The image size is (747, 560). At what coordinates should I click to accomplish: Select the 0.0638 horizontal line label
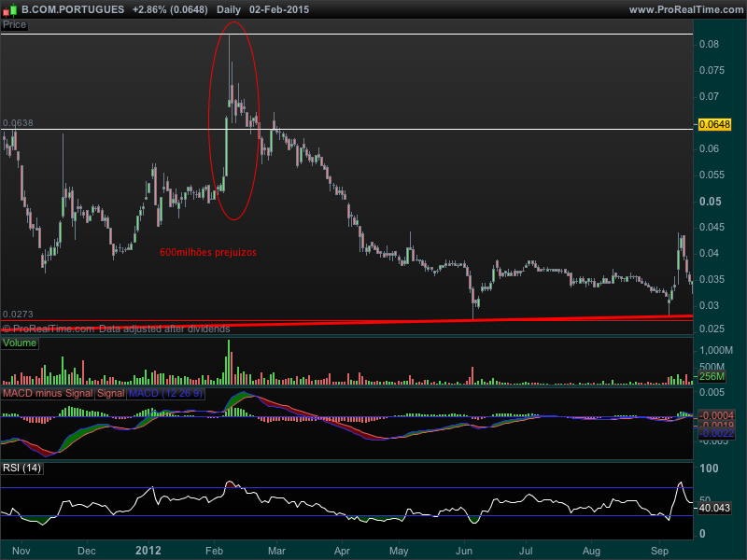click(x=18, y=123)
